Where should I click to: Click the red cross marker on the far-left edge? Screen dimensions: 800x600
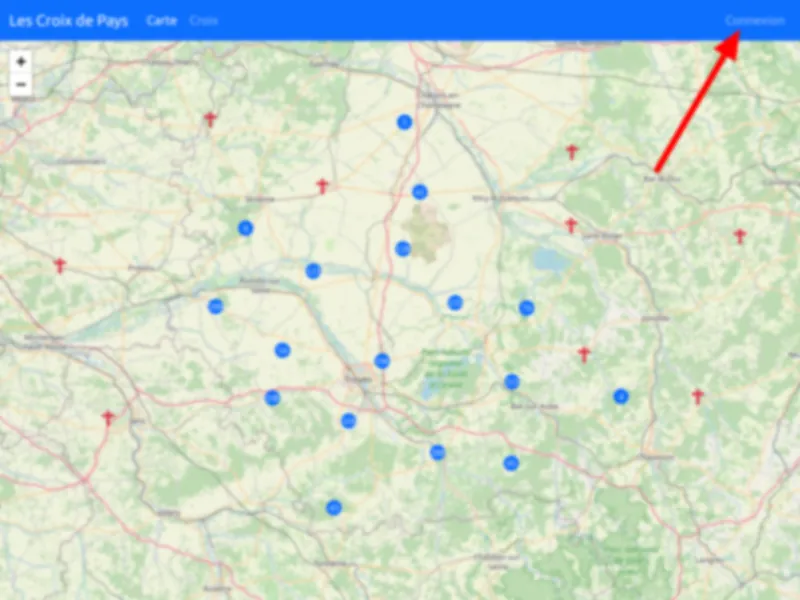(58, 267)
